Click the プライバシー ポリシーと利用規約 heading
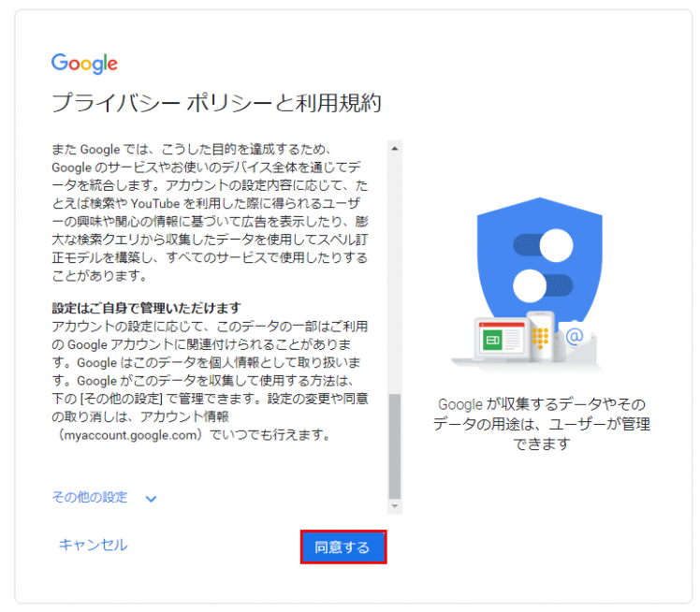The width and height of the screenshot is (700, 612). click(x=216, y=103)
